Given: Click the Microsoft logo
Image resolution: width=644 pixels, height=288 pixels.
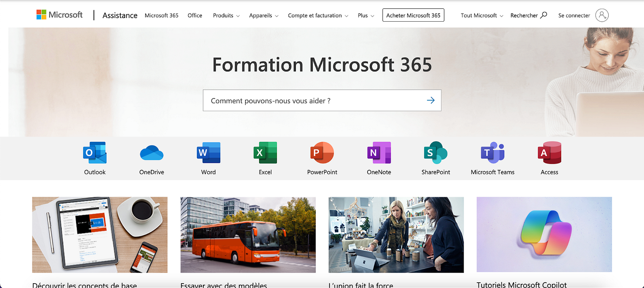Looking at the screenshot, I should (x=59, y=15).
